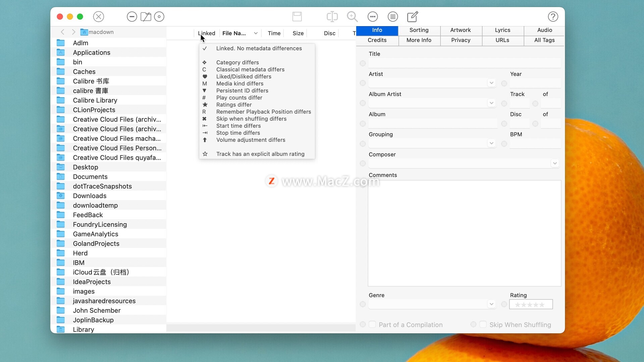Click the macdown home folder icon
The height and width of the screenshot is (362, 644).
[x=84, y=32]
